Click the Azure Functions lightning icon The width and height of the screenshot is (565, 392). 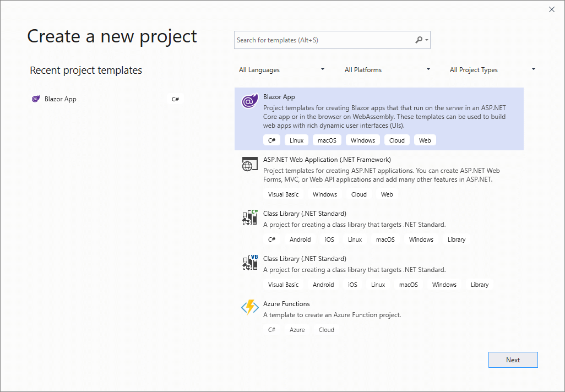tap(249, 308)
